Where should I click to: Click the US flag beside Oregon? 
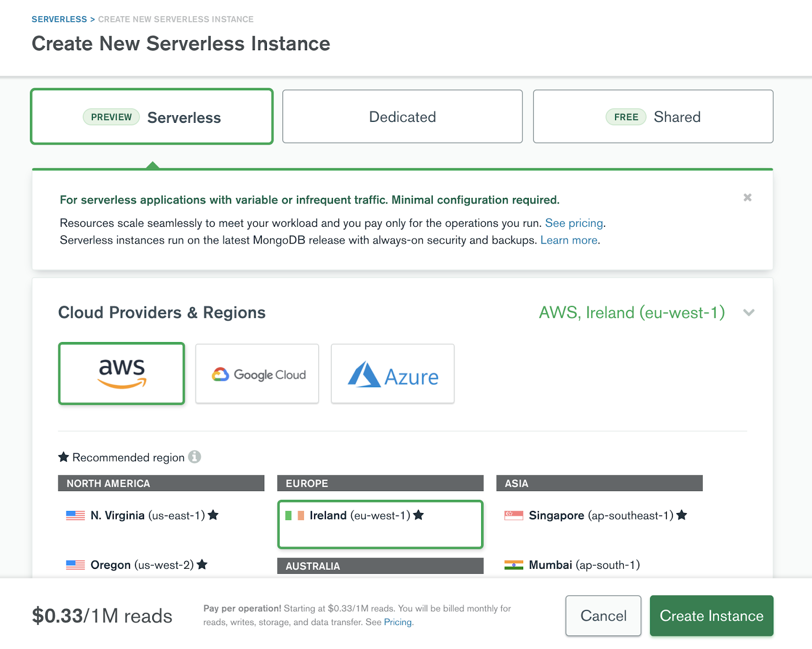(75, 564)
